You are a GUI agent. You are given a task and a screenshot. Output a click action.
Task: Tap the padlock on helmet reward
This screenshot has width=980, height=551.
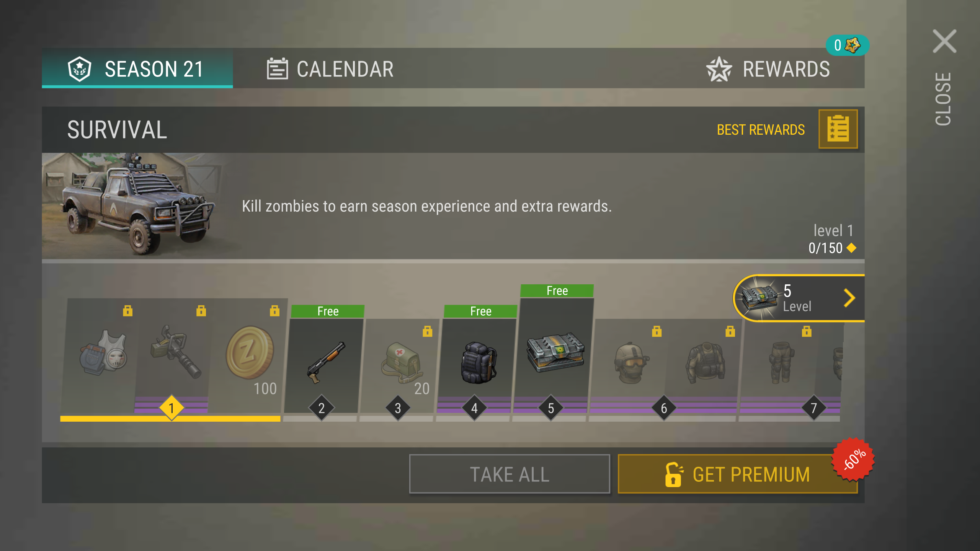(x=657, y=331)
